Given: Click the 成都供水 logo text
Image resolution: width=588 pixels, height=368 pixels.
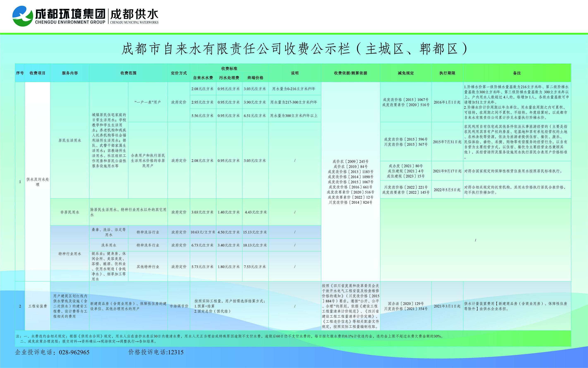Looking at the screenshot, I should 134,15.
